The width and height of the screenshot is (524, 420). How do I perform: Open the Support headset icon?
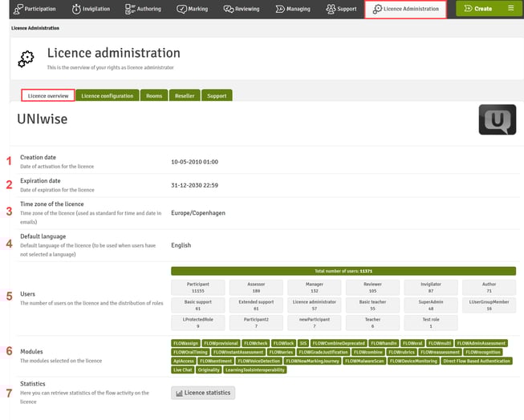click(330, 9)
